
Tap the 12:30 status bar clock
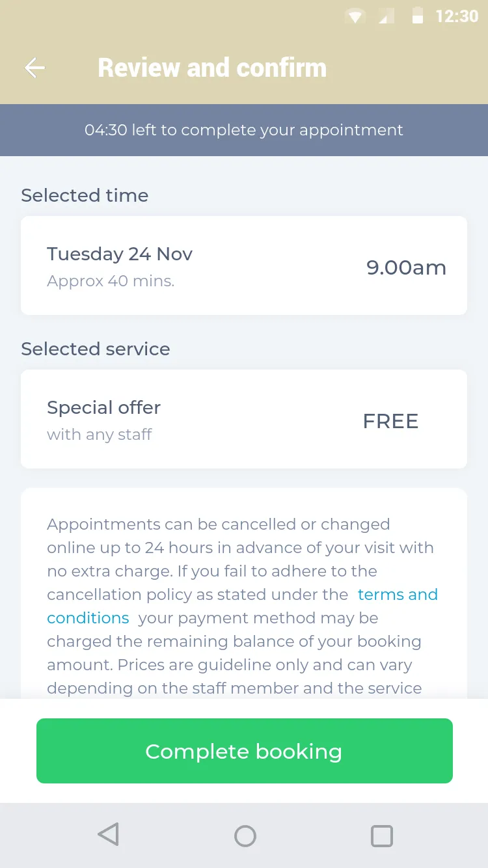(457, 16)
